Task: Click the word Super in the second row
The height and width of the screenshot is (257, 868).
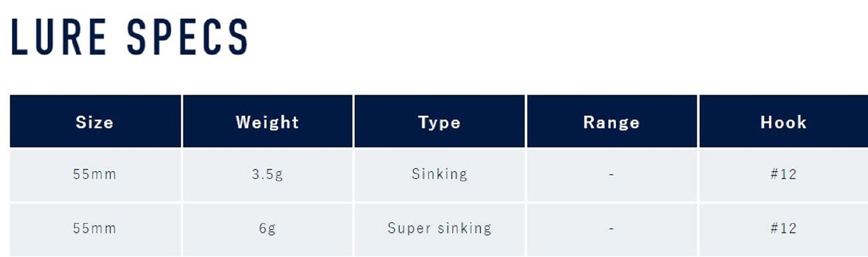Action: pos(409,228)
